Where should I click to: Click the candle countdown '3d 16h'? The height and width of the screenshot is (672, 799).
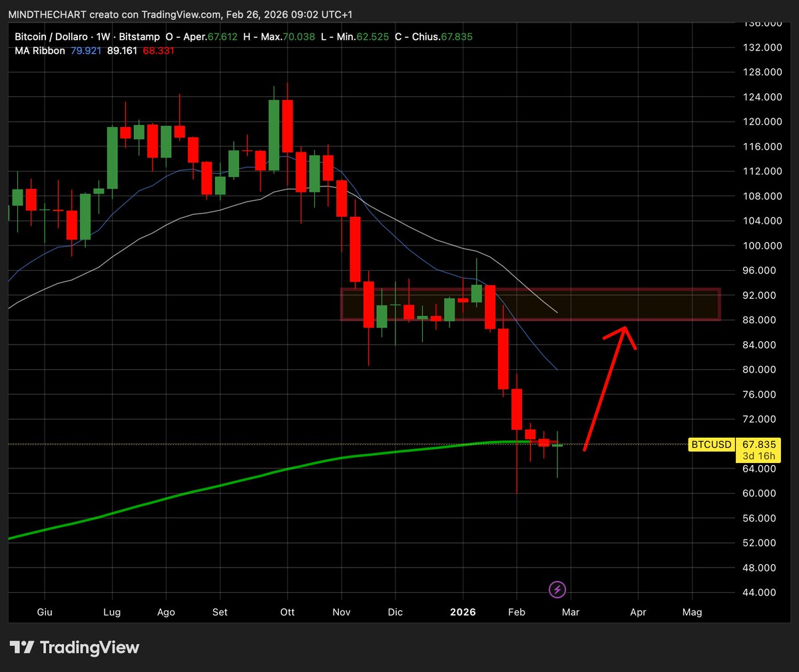[x=759, y=456]
